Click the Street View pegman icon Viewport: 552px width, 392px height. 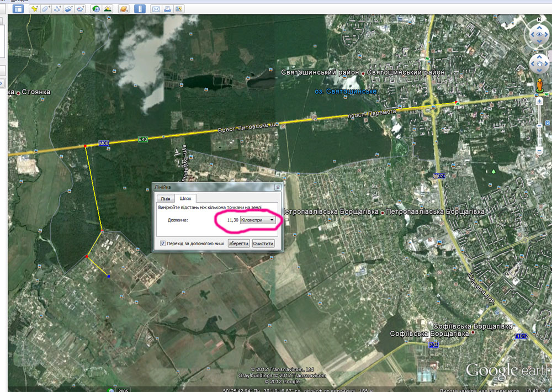pos(540,86)
